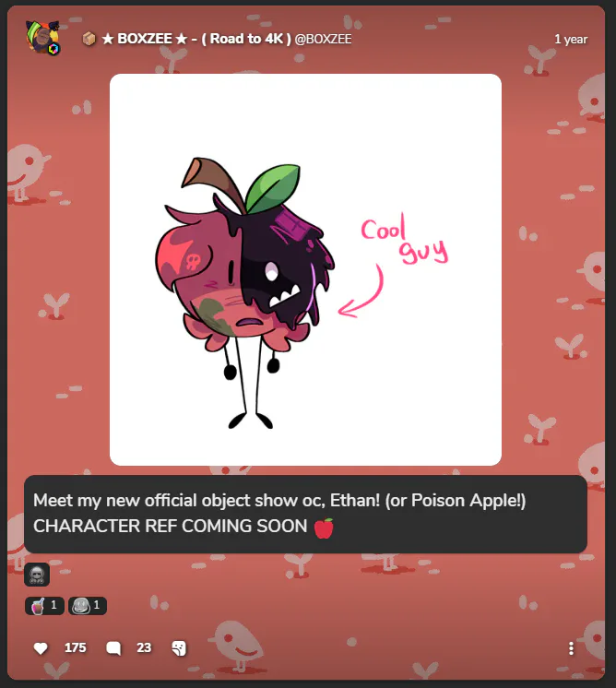Click the apple character's green leaf
The image size is (616, 688).
coord(272,187)
